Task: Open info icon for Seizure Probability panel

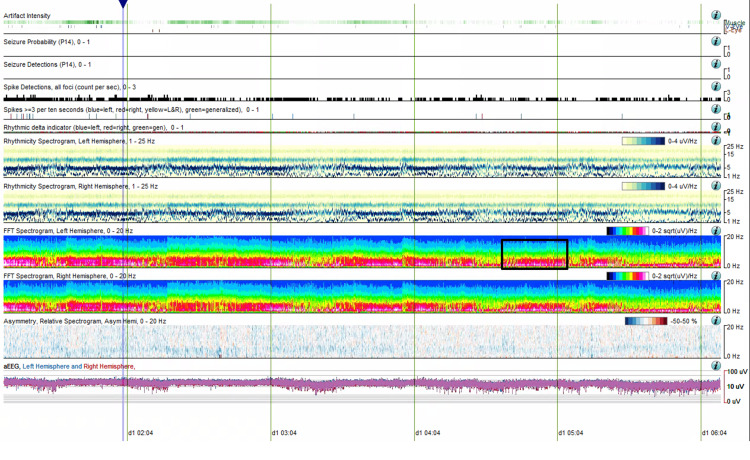Action: (716, 41)
